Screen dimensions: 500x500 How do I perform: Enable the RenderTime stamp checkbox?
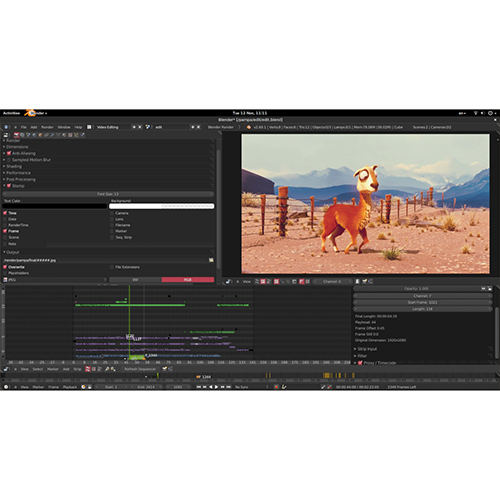click(5, 225)
